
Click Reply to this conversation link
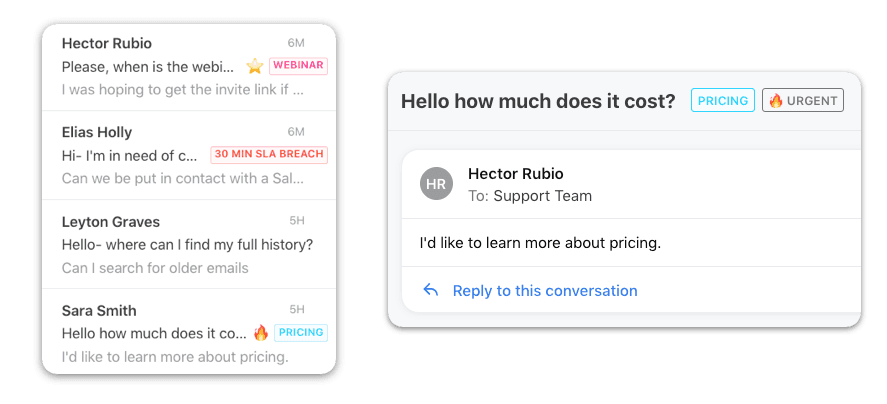[x=545, y=291]
